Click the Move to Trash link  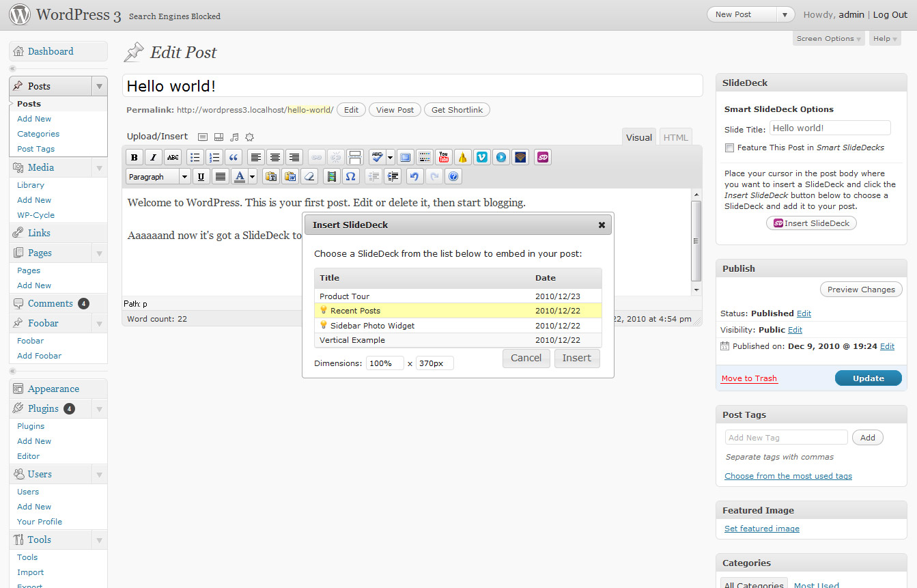pos(749,378)
